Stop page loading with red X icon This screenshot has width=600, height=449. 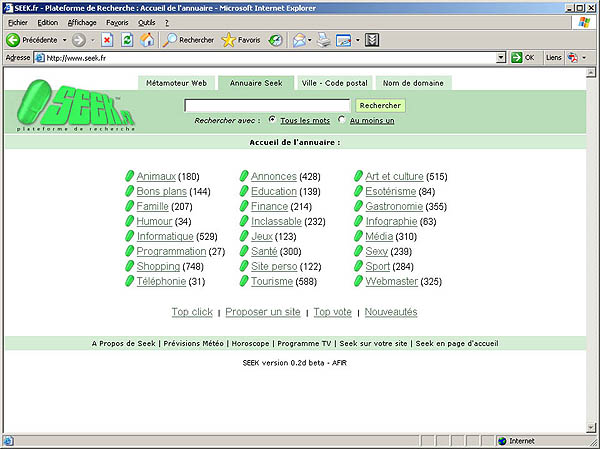tap(107, 40)
